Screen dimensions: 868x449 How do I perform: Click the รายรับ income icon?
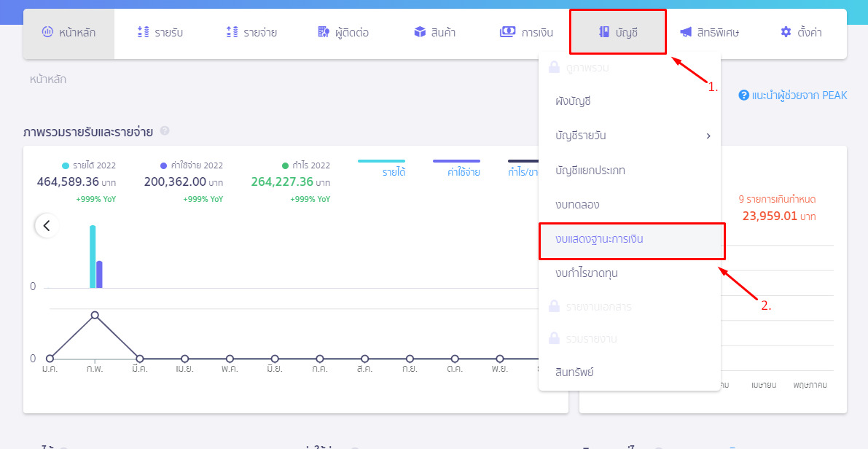(144, 32)
